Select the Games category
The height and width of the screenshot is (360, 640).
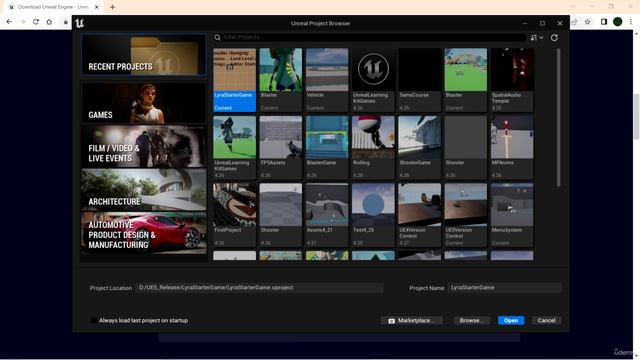coord(144,103)
